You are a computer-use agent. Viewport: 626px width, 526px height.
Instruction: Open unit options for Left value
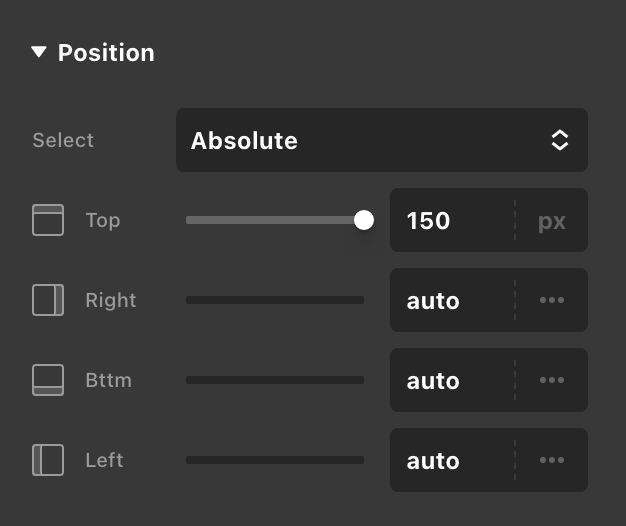tap(552, 460)
